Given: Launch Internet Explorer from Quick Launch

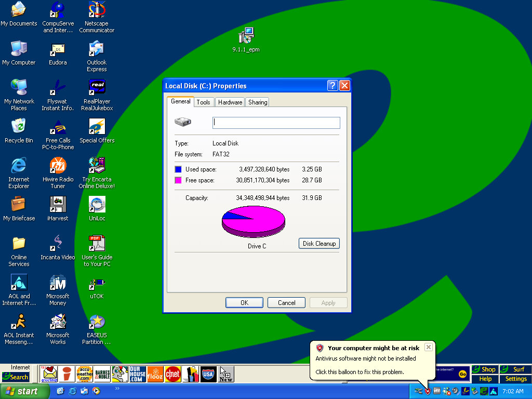Looking at the screenshot, I should pos(72,391).
